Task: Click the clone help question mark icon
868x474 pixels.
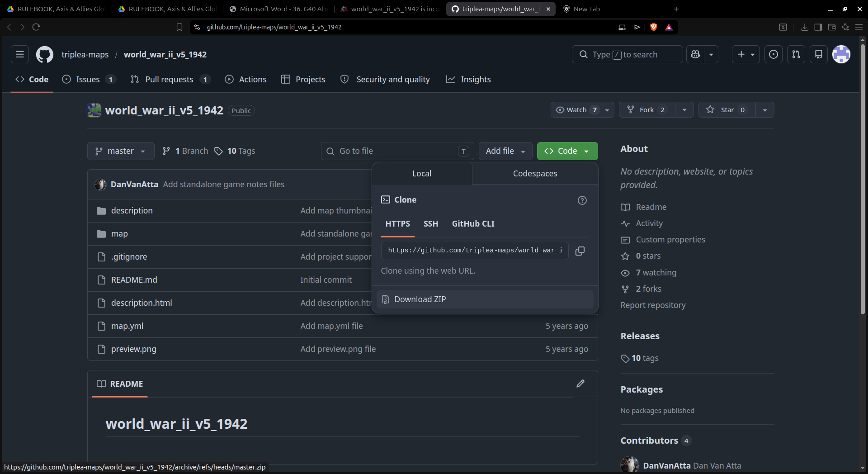Action: click(582, 200)
